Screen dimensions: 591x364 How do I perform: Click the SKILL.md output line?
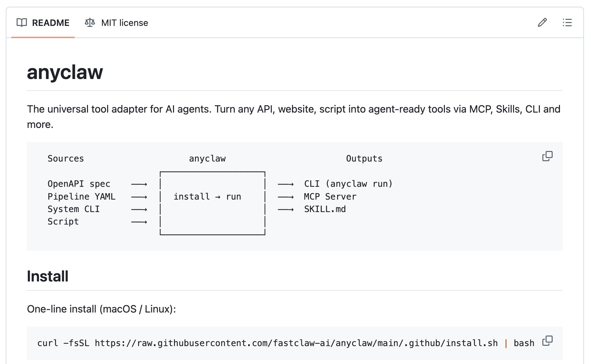(x=325, y=209)
